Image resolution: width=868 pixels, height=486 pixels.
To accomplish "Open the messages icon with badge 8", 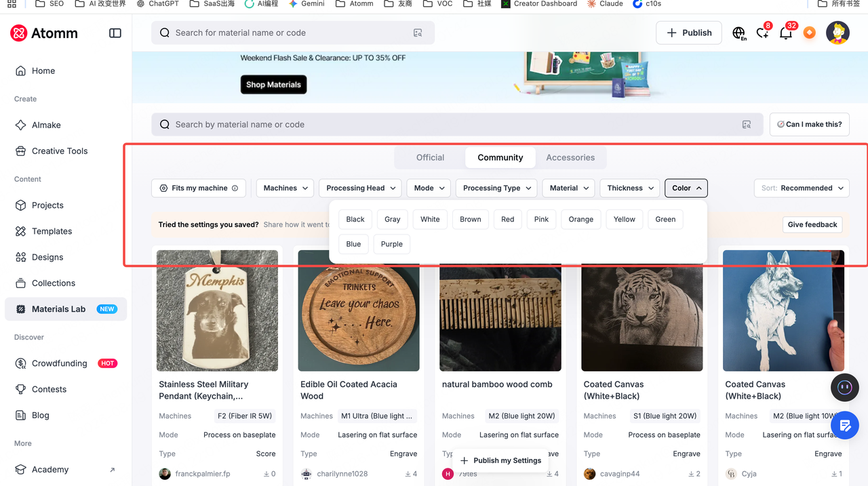I will click(763, 33).
